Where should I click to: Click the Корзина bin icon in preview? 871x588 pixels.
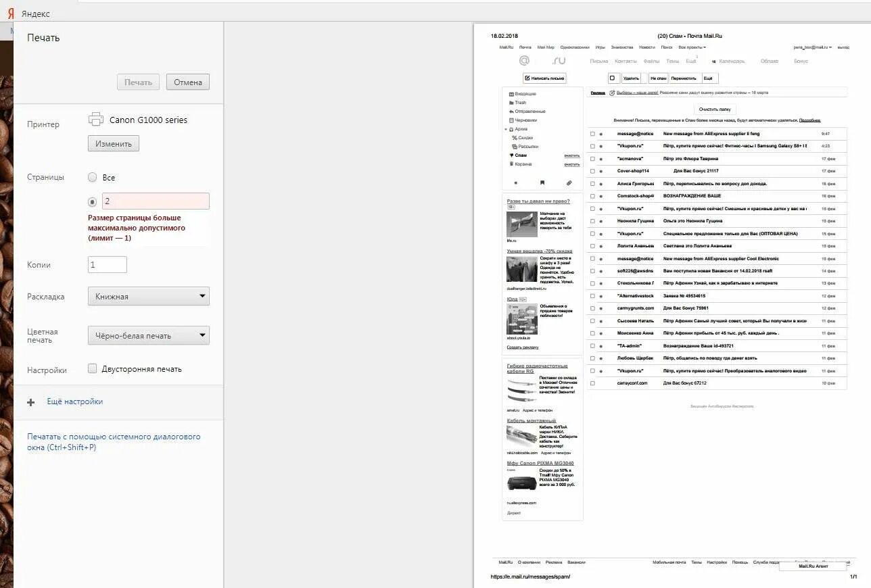click(x=511, y=164)
